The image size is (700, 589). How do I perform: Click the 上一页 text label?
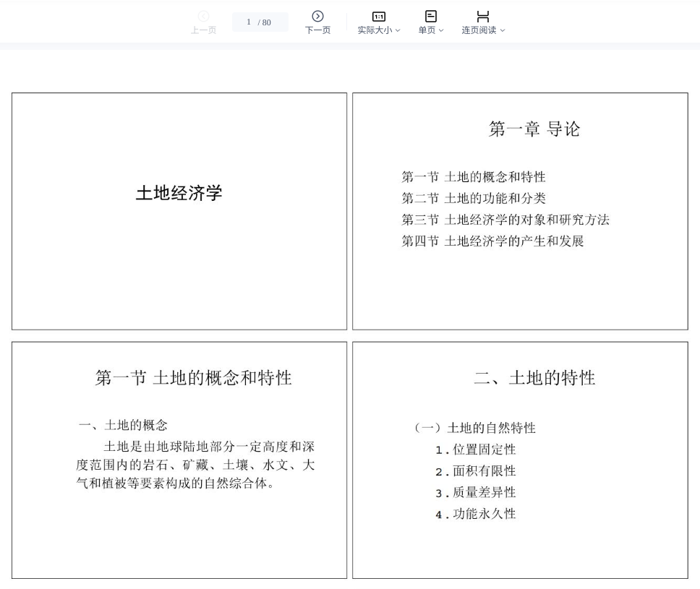pyautogui.click(x=203, y=30)
